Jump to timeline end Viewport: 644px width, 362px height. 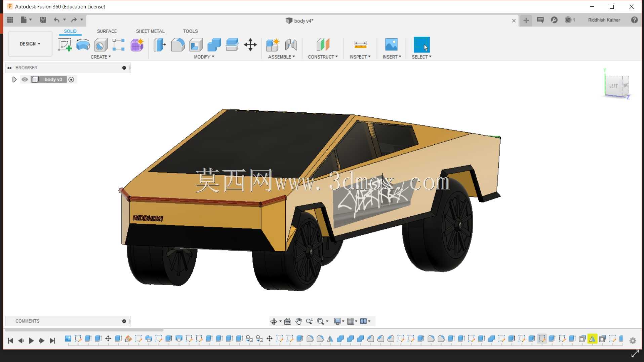[x=52, y=341]
